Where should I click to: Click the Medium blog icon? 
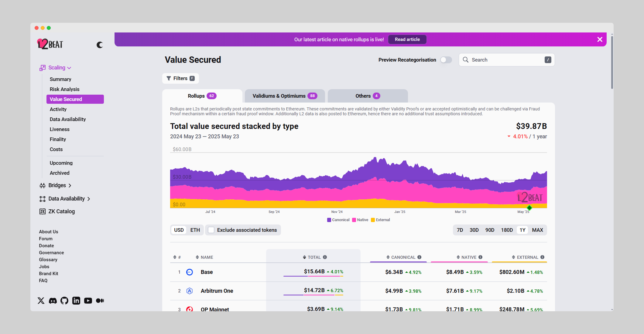[x=100, y=301]
